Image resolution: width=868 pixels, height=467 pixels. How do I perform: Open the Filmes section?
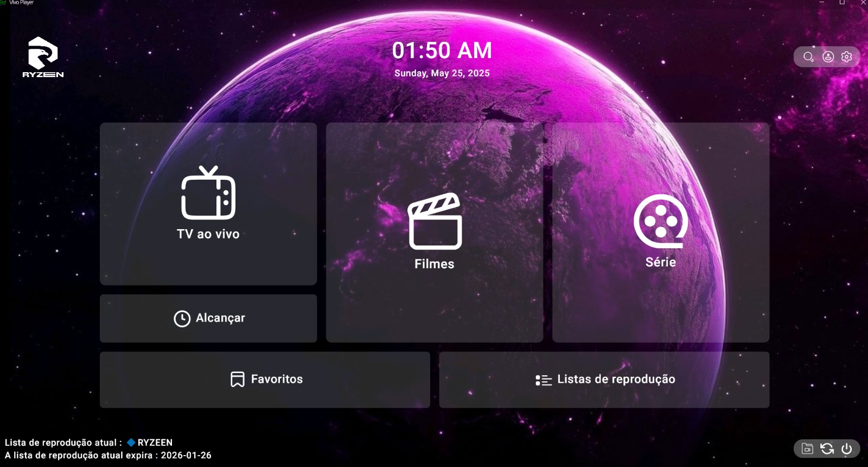click(x=435, y=232)
